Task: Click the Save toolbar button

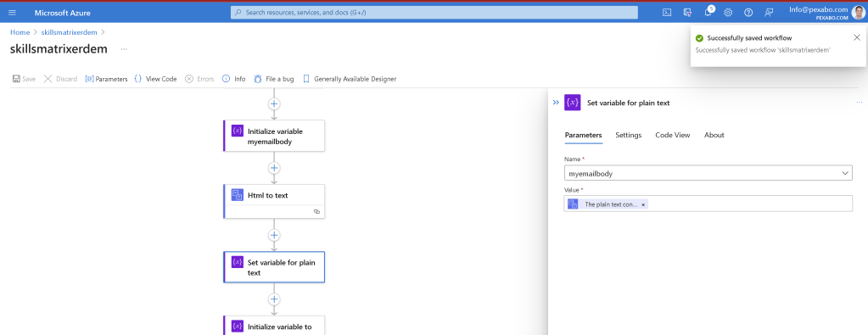Action: pyautogui.click(x=24, y=79)
